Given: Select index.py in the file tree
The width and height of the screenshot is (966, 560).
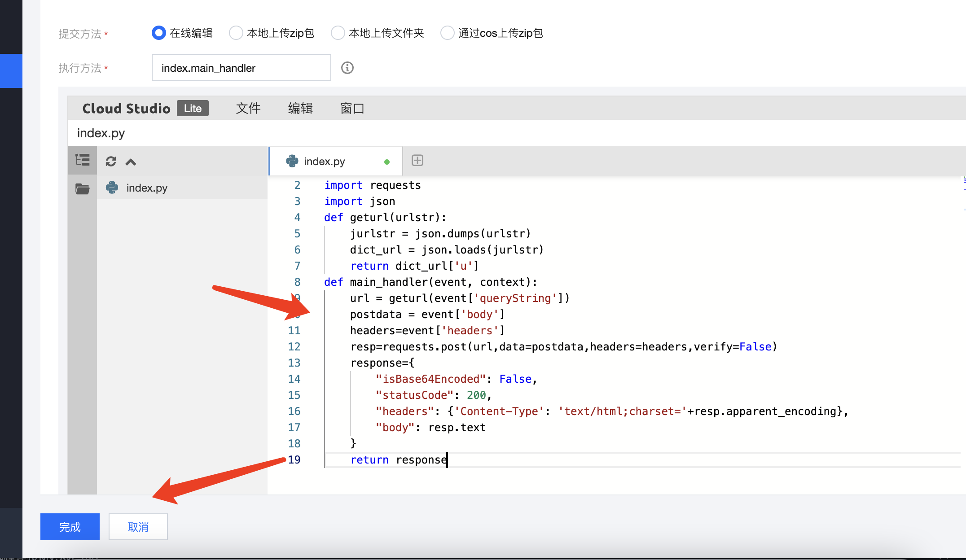Looking at the screenshot, I should pos(147,188).
